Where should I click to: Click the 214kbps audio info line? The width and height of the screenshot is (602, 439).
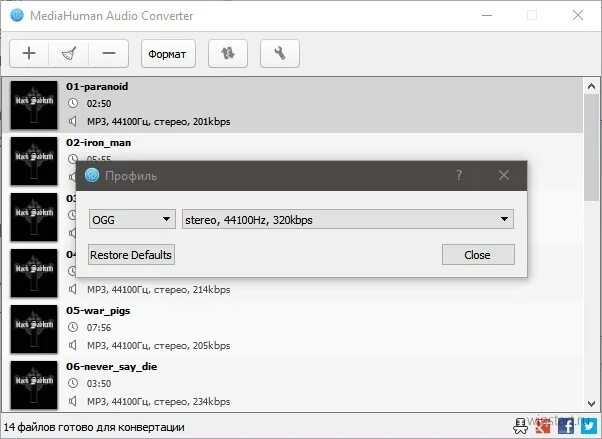click(x=159, y=290)
